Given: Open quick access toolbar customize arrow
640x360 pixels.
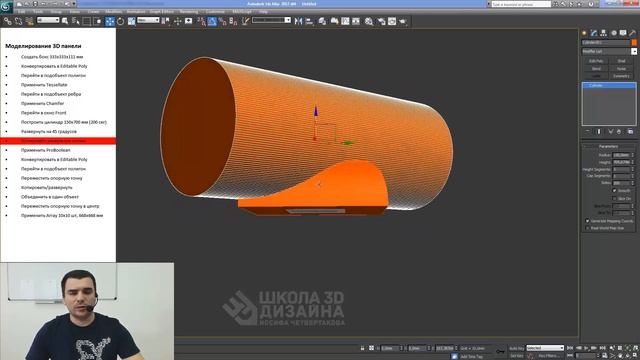Looking at the screenshot, I should pyautogui.click(x=74, y=4).
